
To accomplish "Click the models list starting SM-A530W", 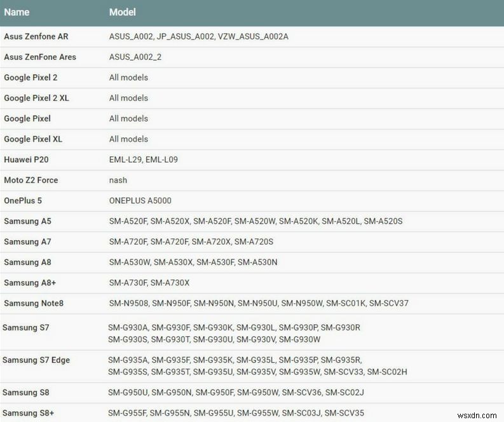I will tap(193, 262).
